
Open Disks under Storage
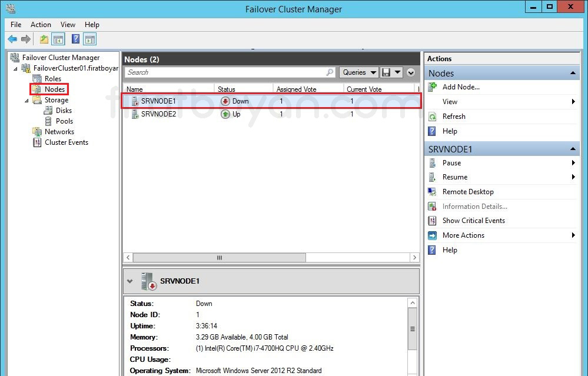[x=64, y=111]
